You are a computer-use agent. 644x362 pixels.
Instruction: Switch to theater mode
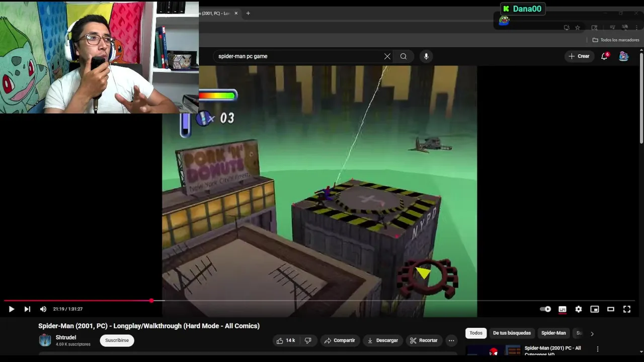click(611, 309)
